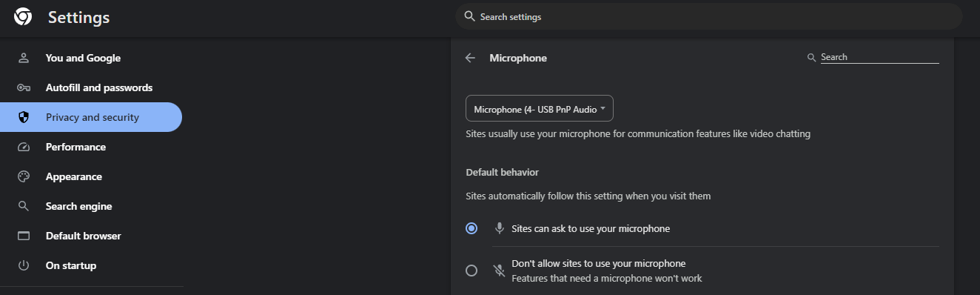Click 'Features that need a microphone won't work'

[x=607, y=279]
